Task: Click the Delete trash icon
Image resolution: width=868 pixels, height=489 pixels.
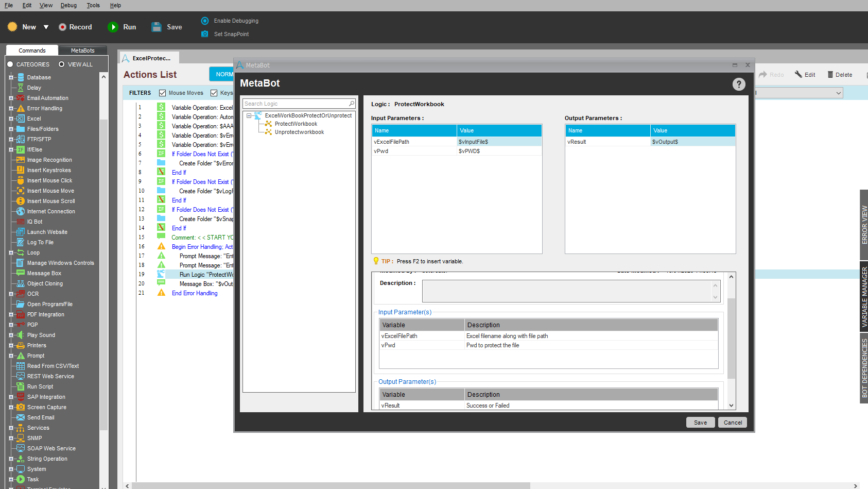Action: click(830, 75)
